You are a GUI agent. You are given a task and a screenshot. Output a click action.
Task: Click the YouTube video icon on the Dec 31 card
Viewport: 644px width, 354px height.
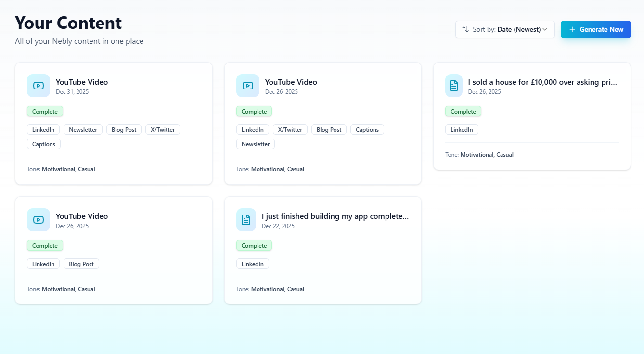[x=38, y=86]
